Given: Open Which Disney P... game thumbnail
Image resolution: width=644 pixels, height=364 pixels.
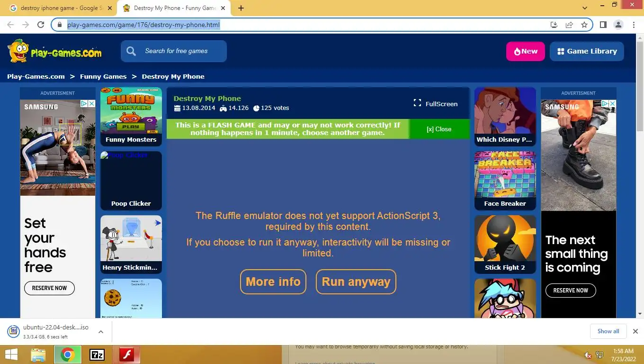Looking at the screenshot, I should [x=505, y=117].
